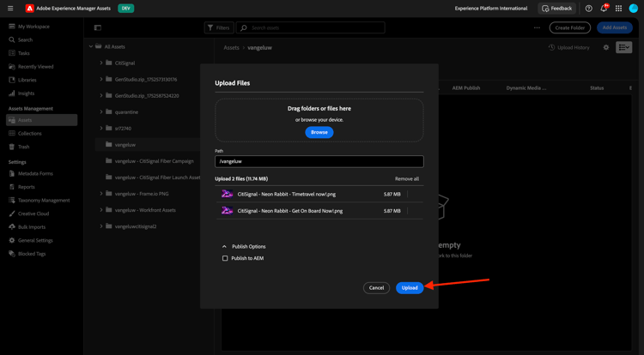Click the Add Assets button
Viewport: 644px width, 355px height.
coord(615,27)
